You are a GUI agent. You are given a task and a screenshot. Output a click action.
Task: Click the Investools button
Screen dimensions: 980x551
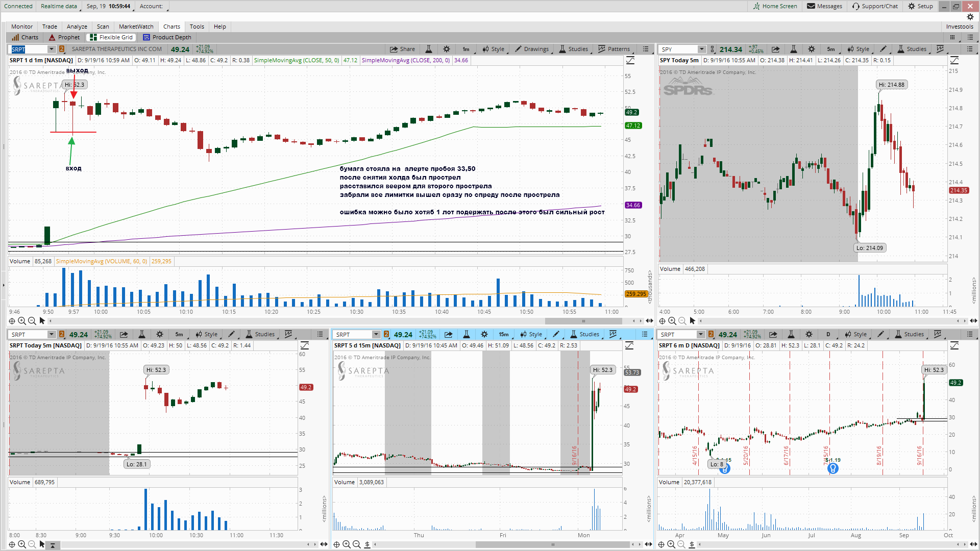pyautogui.click(x=960, y=27)
